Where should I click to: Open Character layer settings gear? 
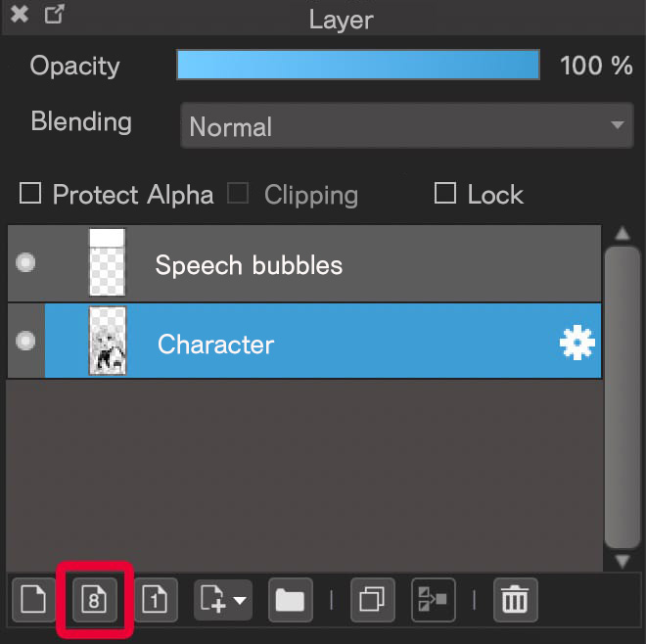click(577, 343)
